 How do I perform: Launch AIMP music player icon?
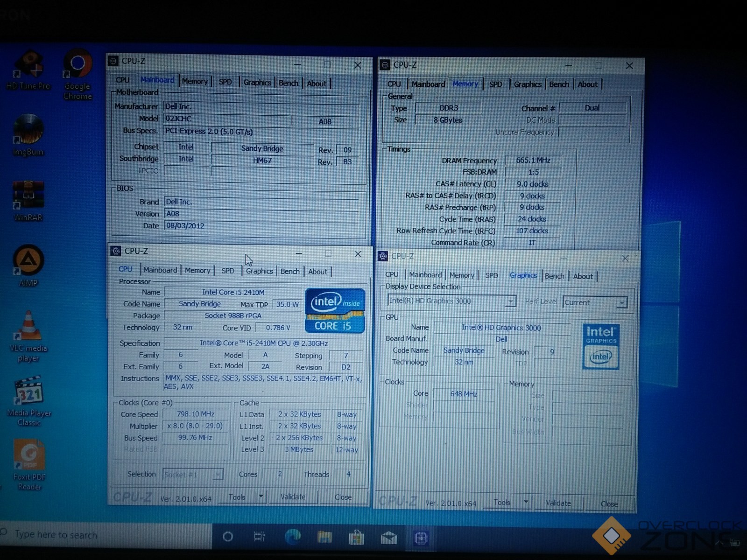click(x=28, y=261)
